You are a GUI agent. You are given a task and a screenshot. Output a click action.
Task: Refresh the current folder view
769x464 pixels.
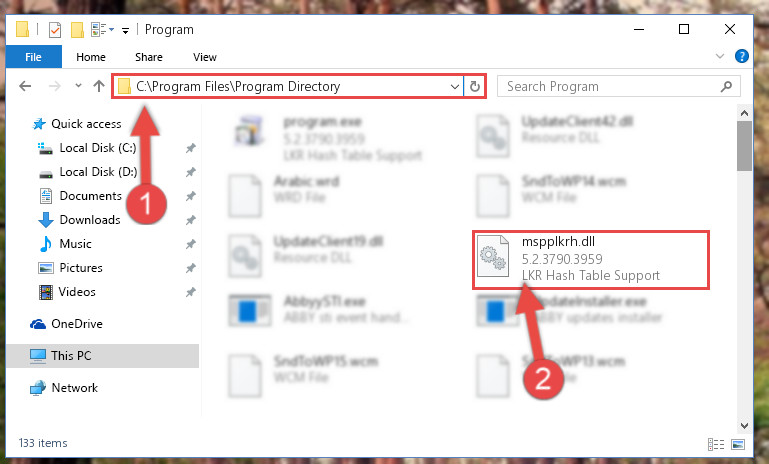click(474, 86)
